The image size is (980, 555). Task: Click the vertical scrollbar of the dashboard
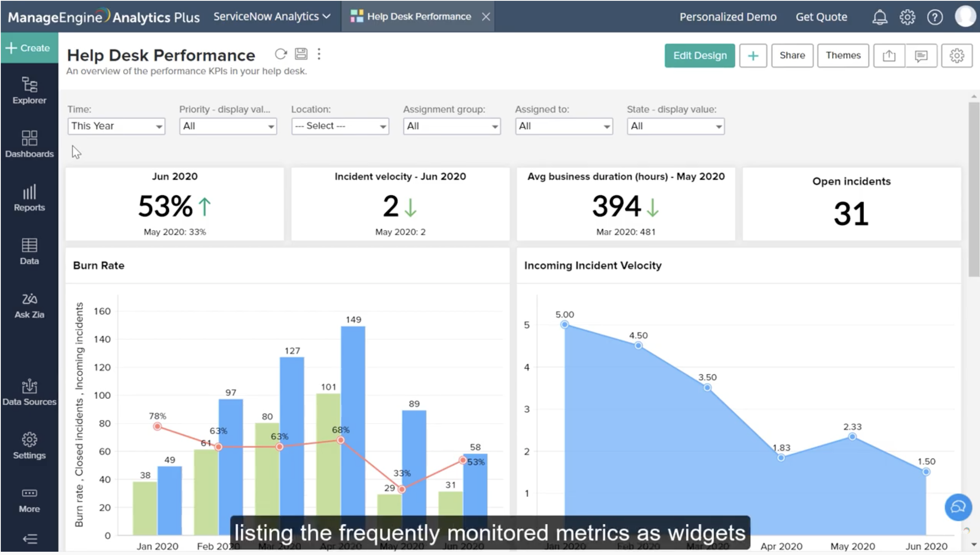pos(973,189)
